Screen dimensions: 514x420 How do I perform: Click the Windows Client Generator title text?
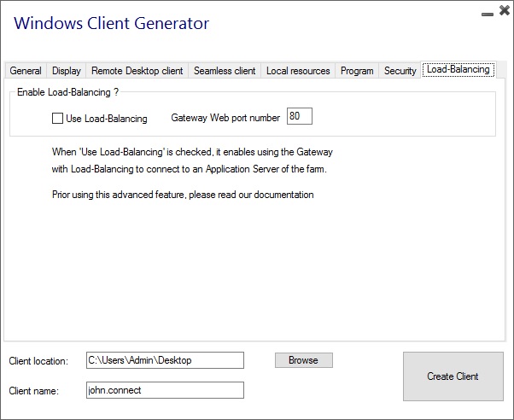click(x=112, y=23)
